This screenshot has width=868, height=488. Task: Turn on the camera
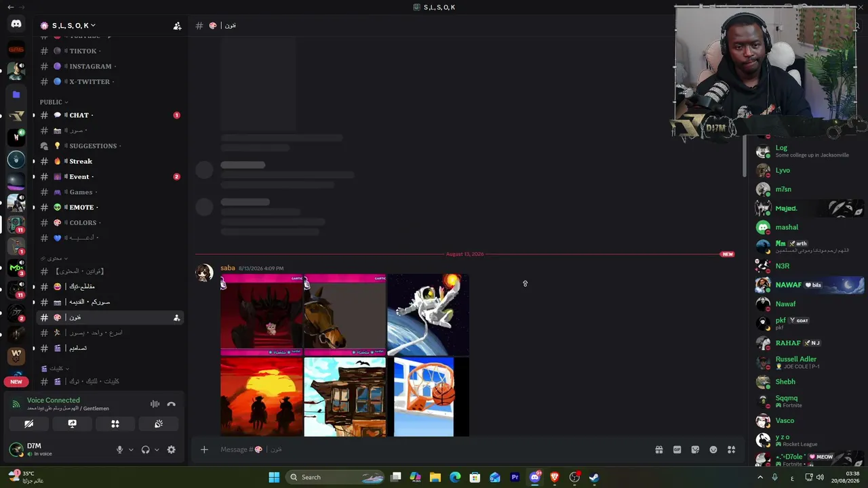pyautogui.click(x=28, y=424)
